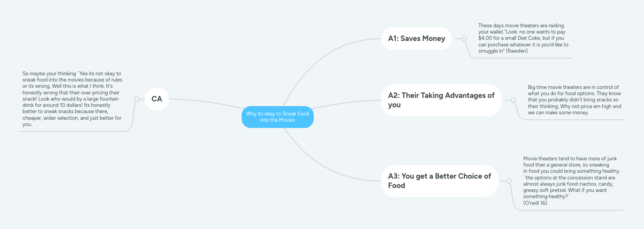This screenshot has height=229, width=644.
Task: Click the note starting 'Big time movie theaters'
Action: [x=574, y=100]
